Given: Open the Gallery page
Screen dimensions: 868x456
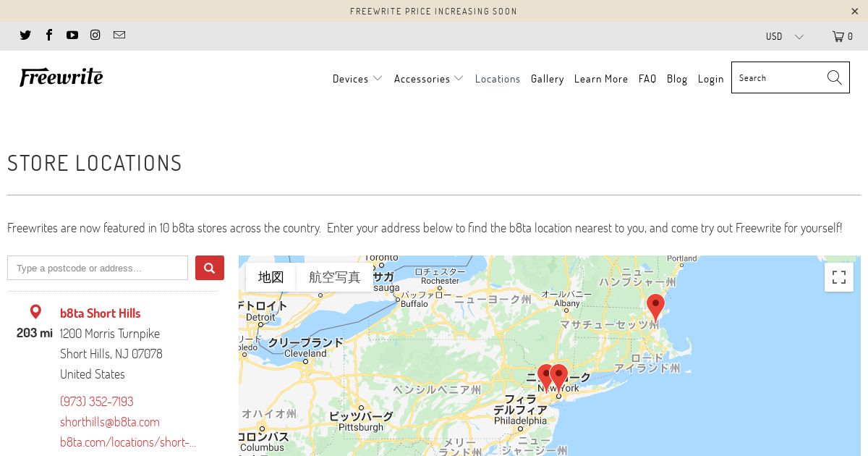Looking at the screenshot, I should point(547,79).
